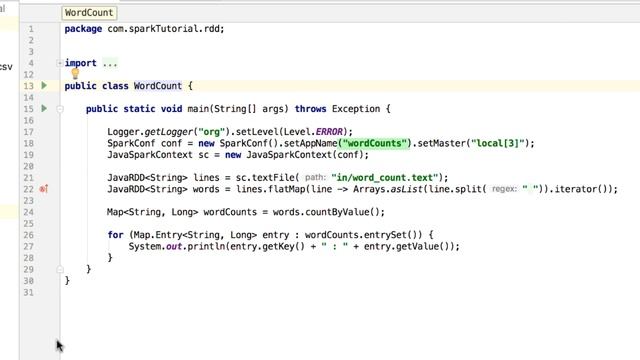Click the main method's closing fold marker
The width and height of the screenshot is (640, 360).
60,269
